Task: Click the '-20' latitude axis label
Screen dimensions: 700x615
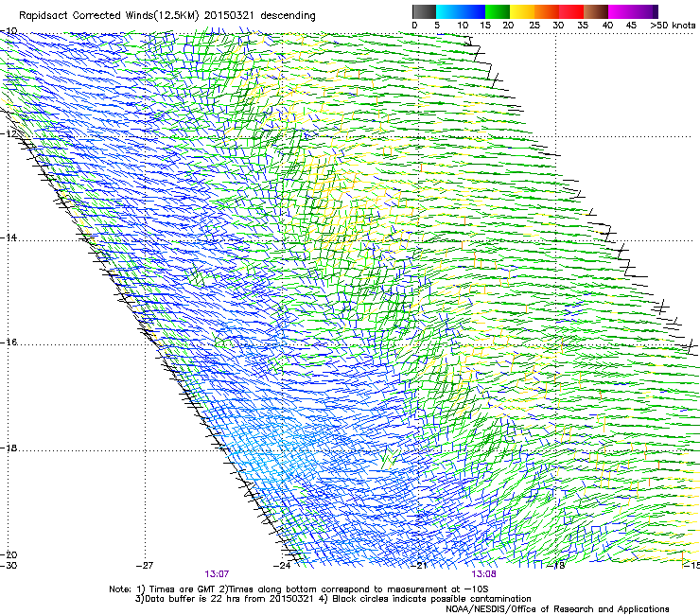Action: pos(9,554)
